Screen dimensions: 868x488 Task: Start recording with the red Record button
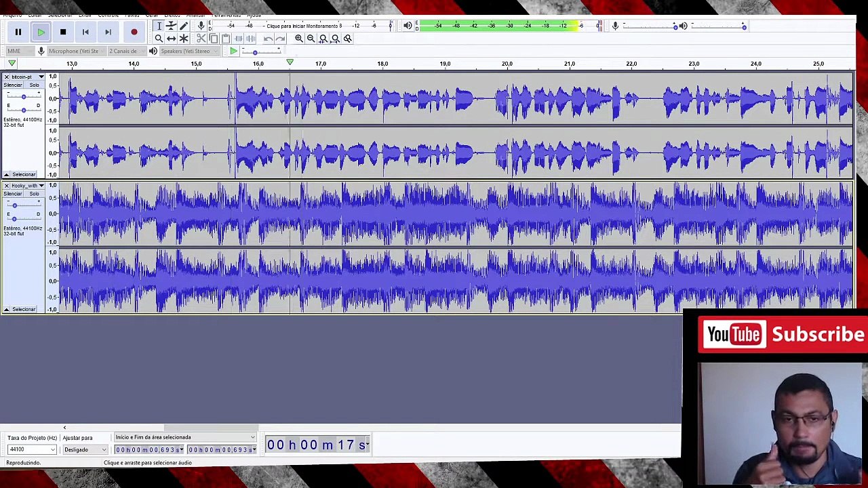pyautogui.click(x=134, y=32)
